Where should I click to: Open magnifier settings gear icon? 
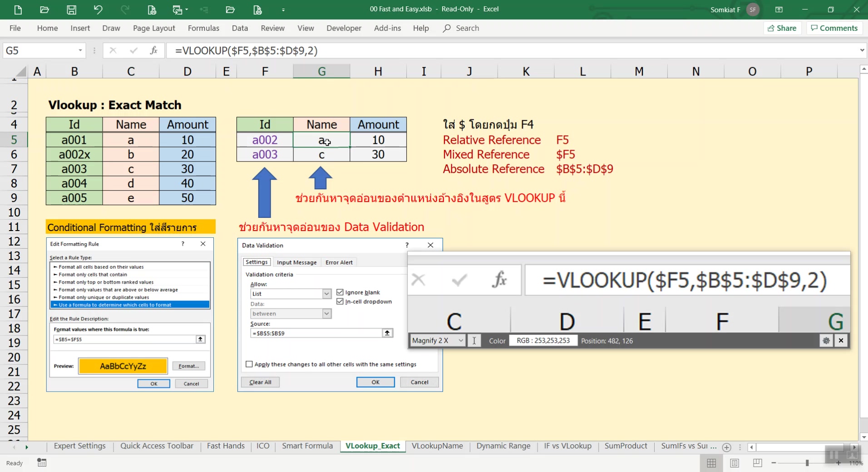coord(826,341)
